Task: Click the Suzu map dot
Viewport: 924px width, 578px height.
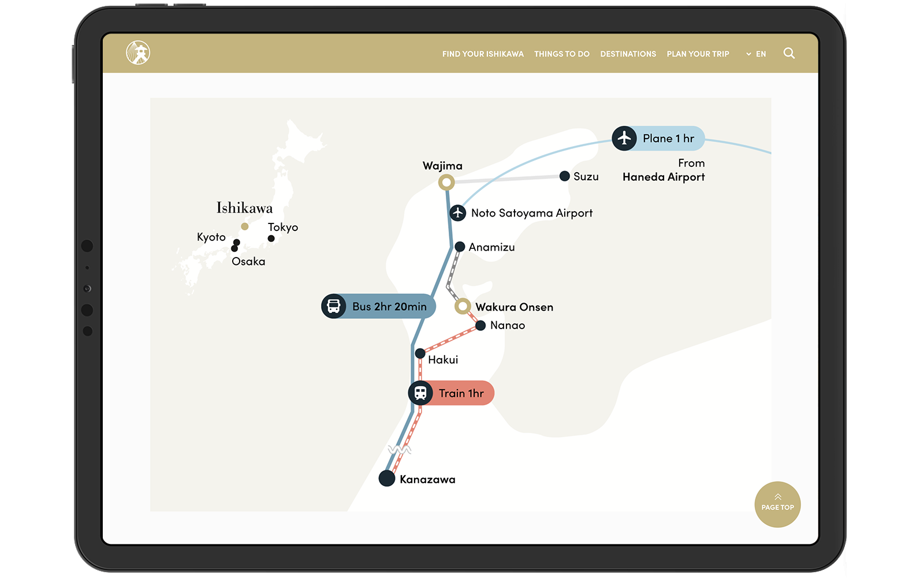Action: (565, 176)
